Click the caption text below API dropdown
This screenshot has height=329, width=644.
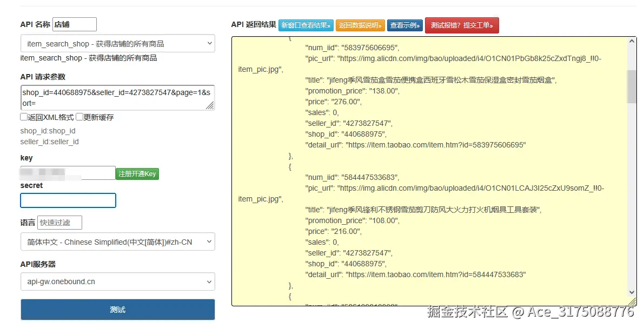pos(88,58)
